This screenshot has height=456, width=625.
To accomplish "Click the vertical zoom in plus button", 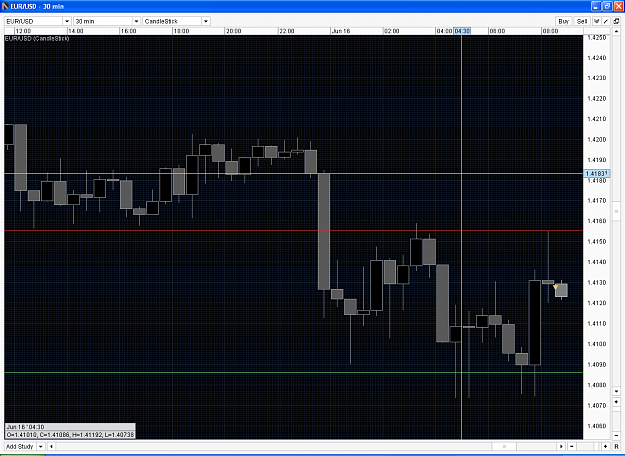I will [x=616, y=402].
